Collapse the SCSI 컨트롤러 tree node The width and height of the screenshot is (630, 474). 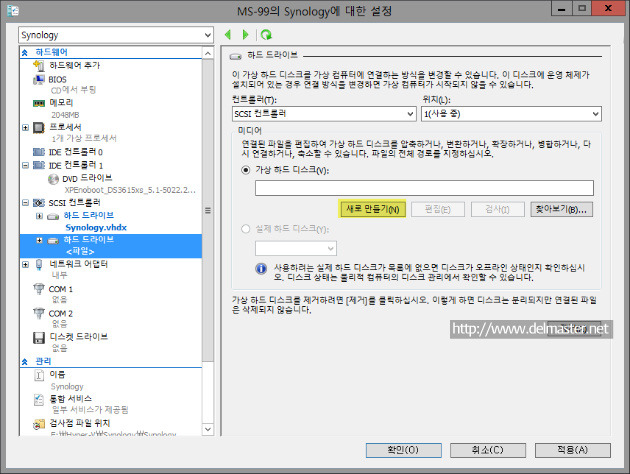(25, 202)
